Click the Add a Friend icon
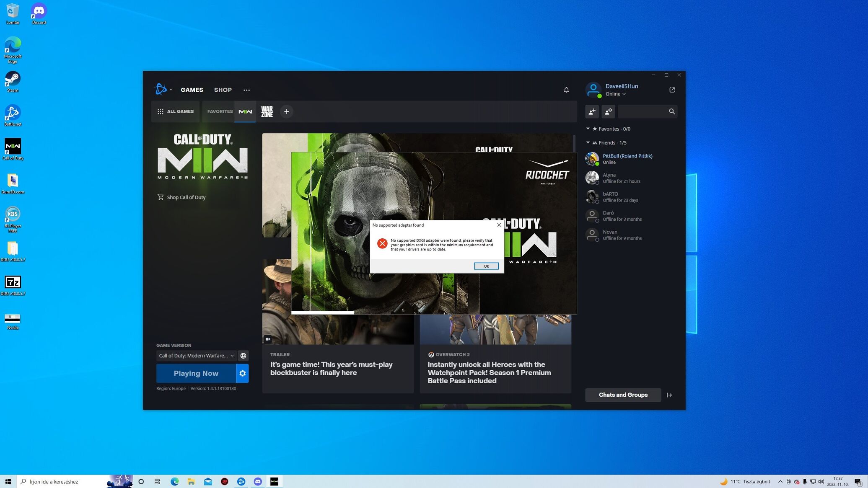Screen dimensions: 868x488 coord(592,111)
